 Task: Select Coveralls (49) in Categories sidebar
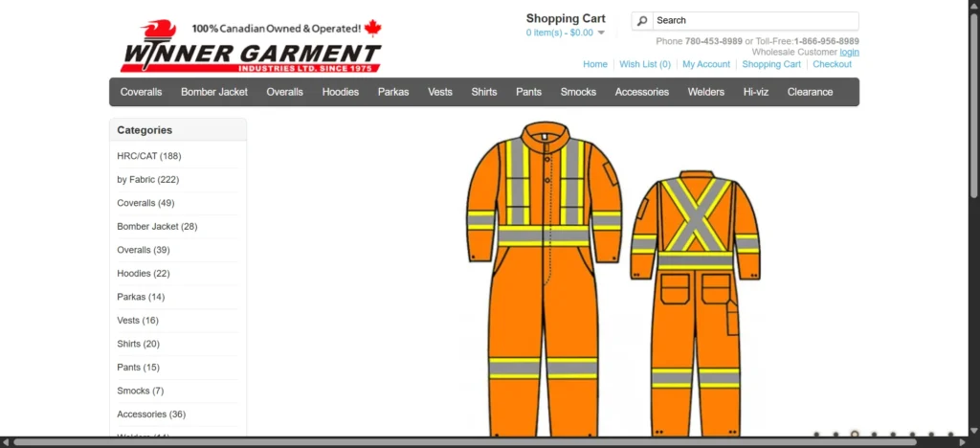point(145,203)
